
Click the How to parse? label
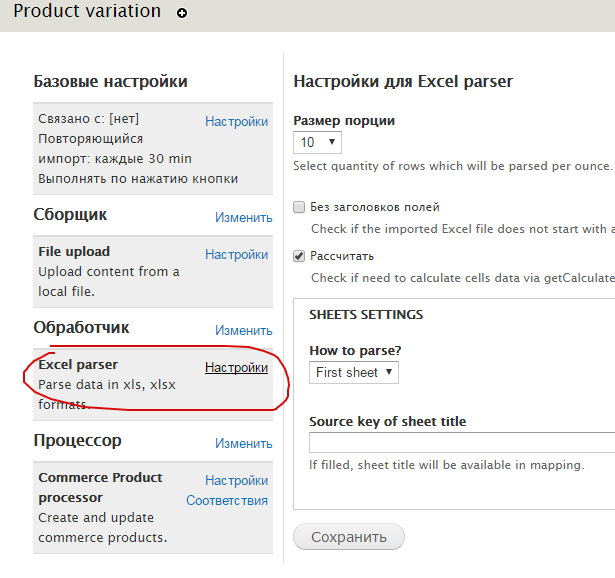pyautogui.click(x=355, y=350)
